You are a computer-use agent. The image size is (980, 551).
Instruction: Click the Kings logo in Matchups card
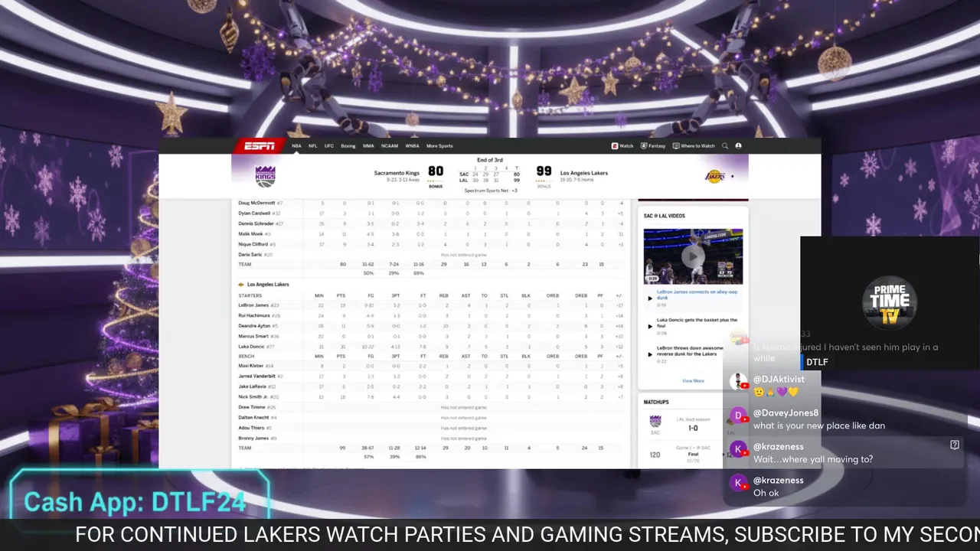(655, 422)
